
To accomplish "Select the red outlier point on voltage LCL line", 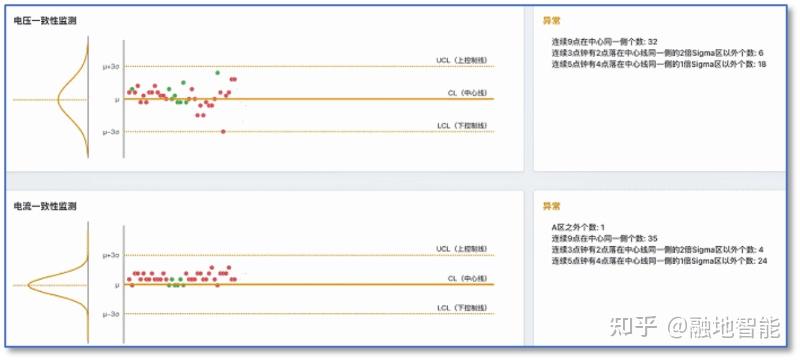I will (223, 132).
